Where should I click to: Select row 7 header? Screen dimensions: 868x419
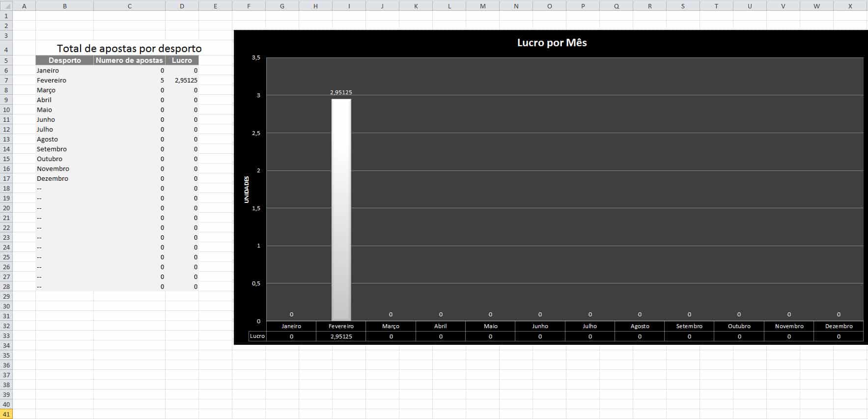[6, 80]
